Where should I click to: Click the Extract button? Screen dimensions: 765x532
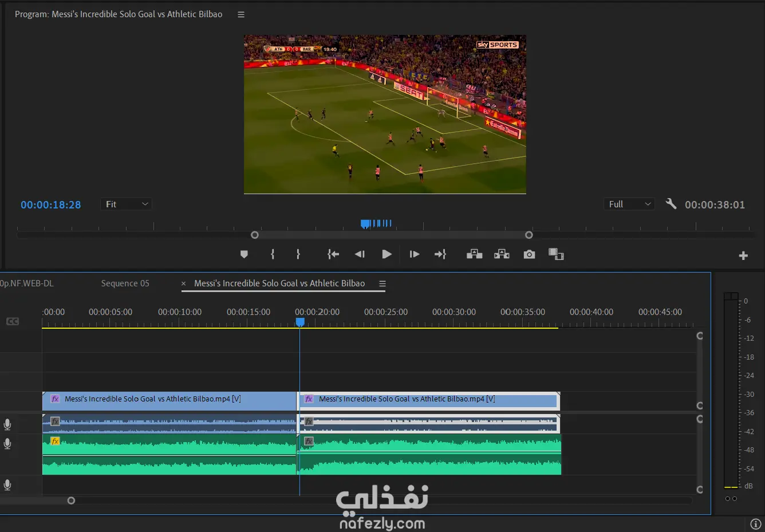[502, 254]
